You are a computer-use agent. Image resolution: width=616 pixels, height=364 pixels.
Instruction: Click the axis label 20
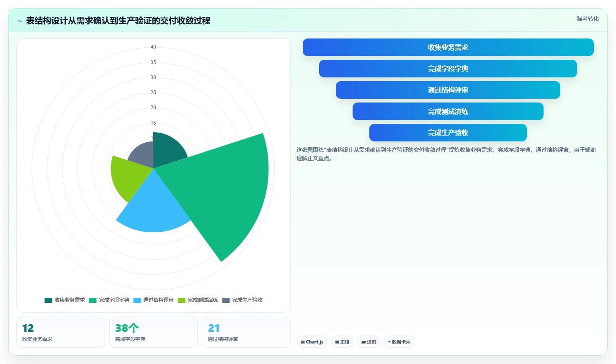(x=153, y=108)
